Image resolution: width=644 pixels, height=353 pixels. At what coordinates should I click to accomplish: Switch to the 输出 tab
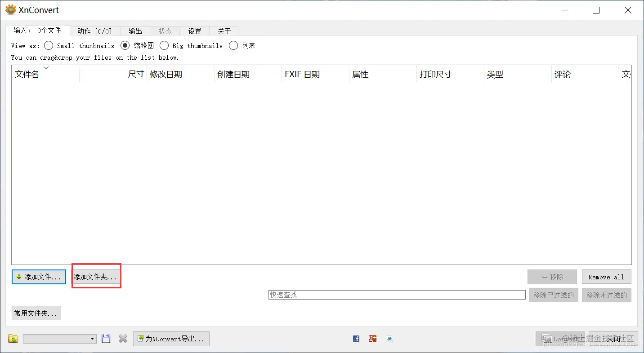135,31
